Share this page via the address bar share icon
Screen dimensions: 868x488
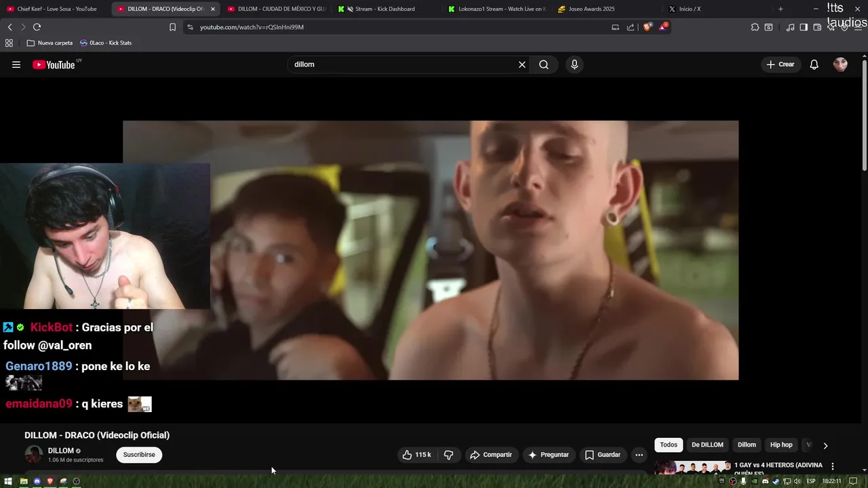click(631, 27)
